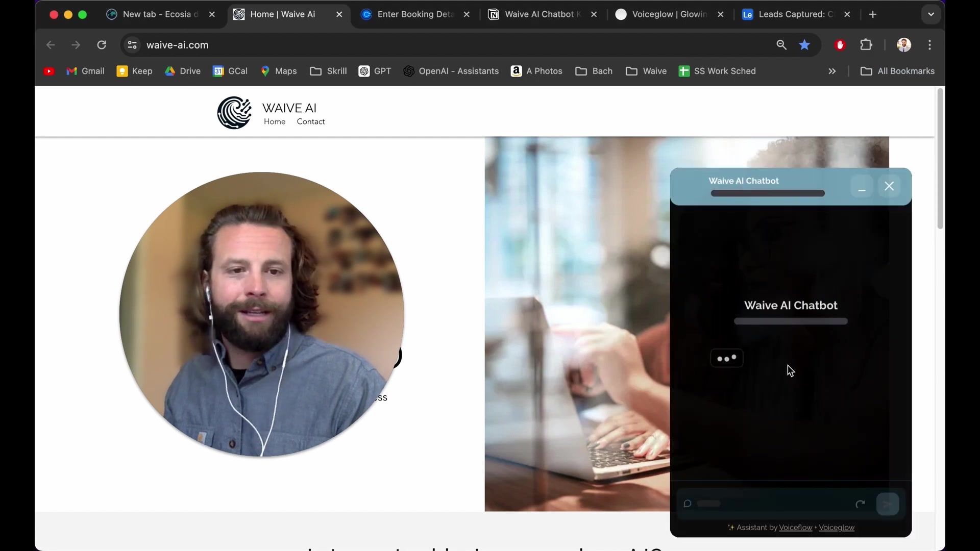980x551 pixels.
Task: Open GPT bookmark
Action: pos(375,71)
